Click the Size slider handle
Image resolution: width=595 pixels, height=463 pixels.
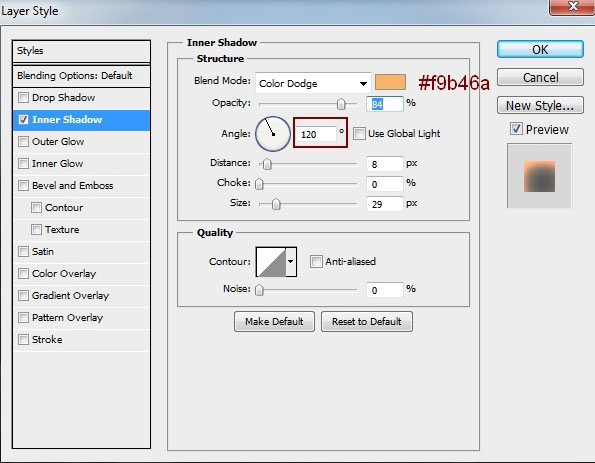276,204
